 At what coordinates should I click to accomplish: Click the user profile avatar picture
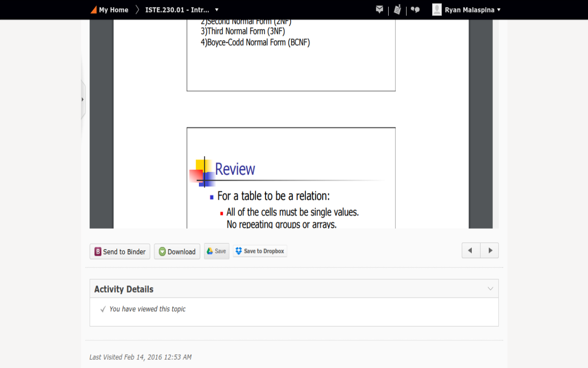click(437, 10)
